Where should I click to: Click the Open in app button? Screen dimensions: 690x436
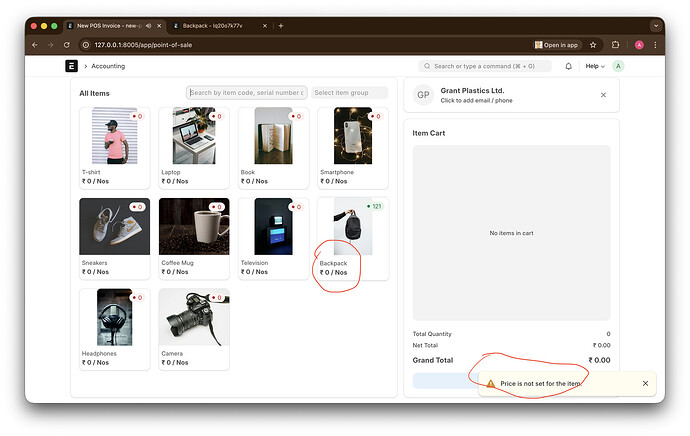tap(558, 45)
